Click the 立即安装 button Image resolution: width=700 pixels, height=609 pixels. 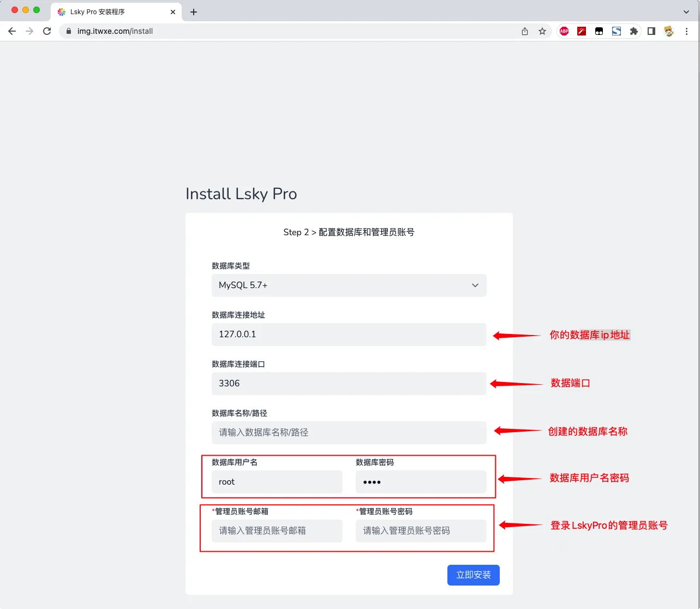point(473,575)
